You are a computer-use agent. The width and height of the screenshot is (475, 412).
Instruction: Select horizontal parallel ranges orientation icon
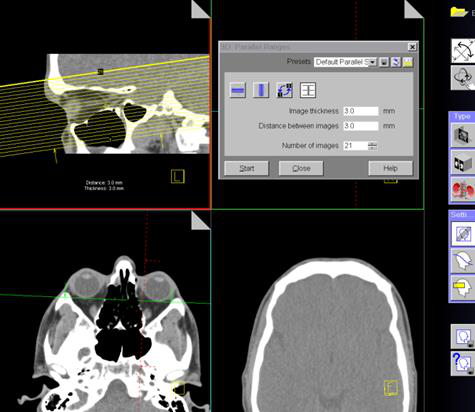238,90
